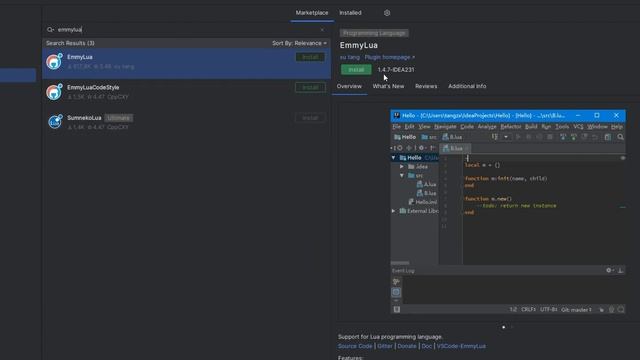Open the Gitter link
This screenshot has height=360, width=640.
click(x=384, y=346)
